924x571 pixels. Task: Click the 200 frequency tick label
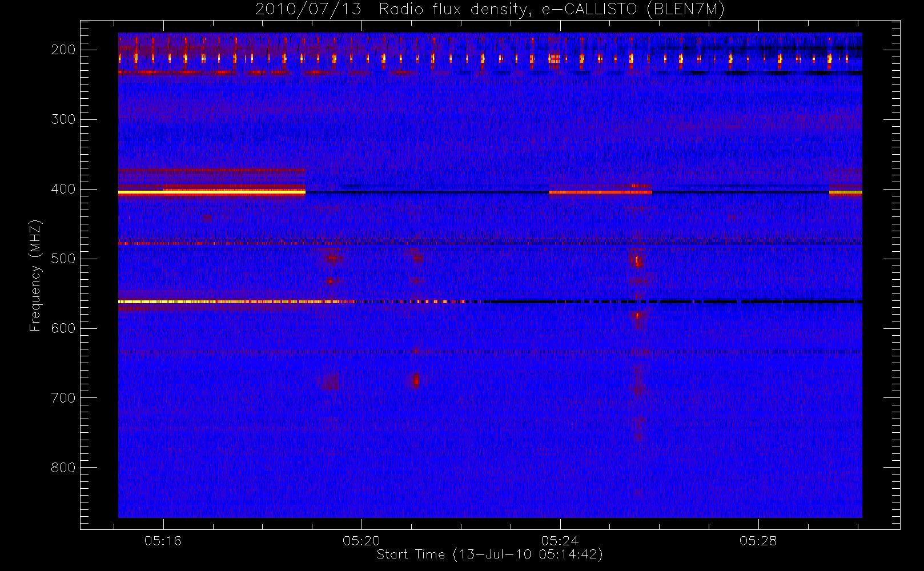tap(63, 50)
